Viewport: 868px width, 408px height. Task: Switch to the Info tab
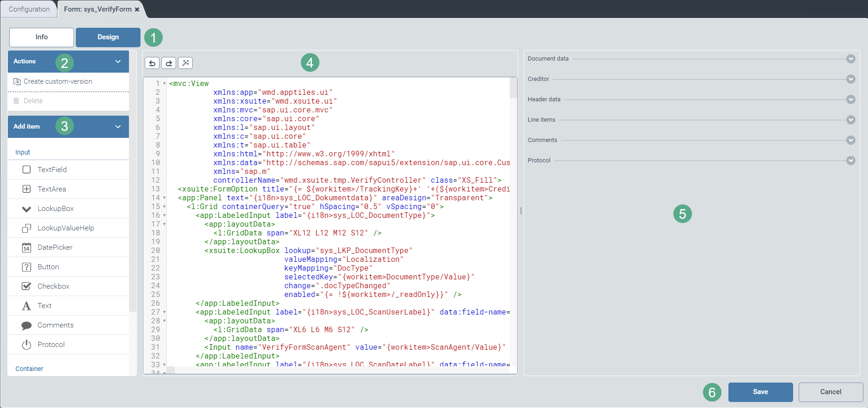pyautogui.click(x=42, y=37)
